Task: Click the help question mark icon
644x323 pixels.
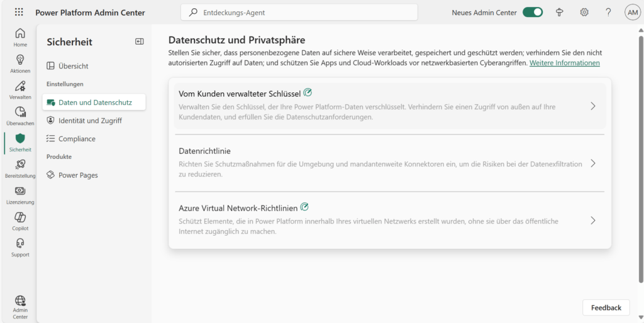Action: coord(608,13)
